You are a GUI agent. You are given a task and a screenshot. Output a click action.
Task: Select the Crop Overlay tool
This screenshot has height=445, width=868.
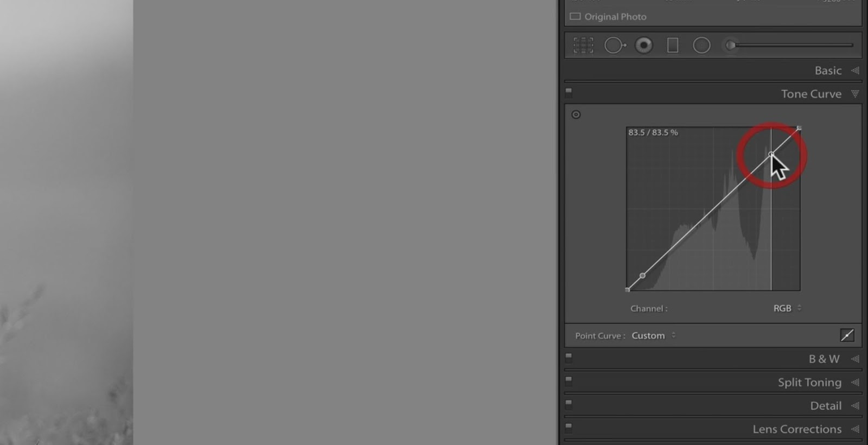click(x=583, y=46)
